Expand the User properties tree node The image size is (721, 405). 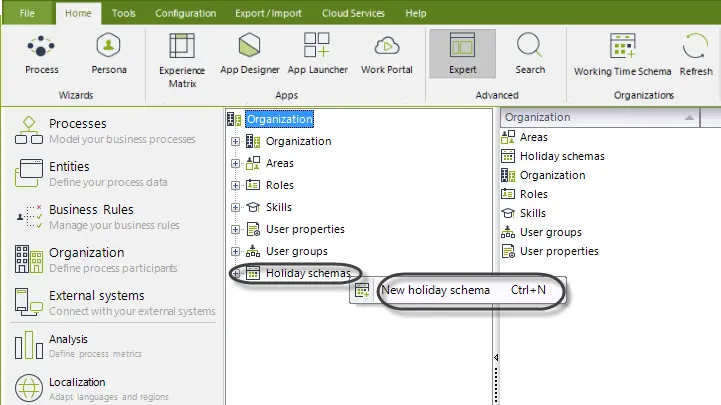point(235,229)
